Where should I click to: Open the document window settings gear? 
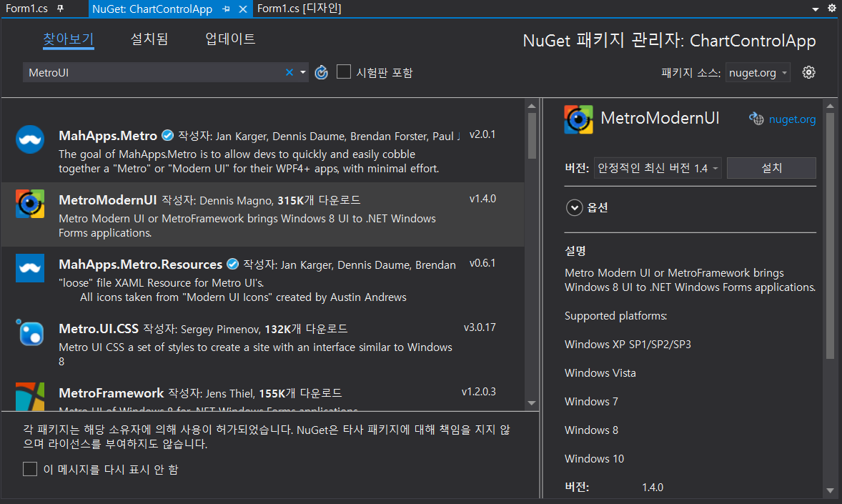(x=832, y=8)
